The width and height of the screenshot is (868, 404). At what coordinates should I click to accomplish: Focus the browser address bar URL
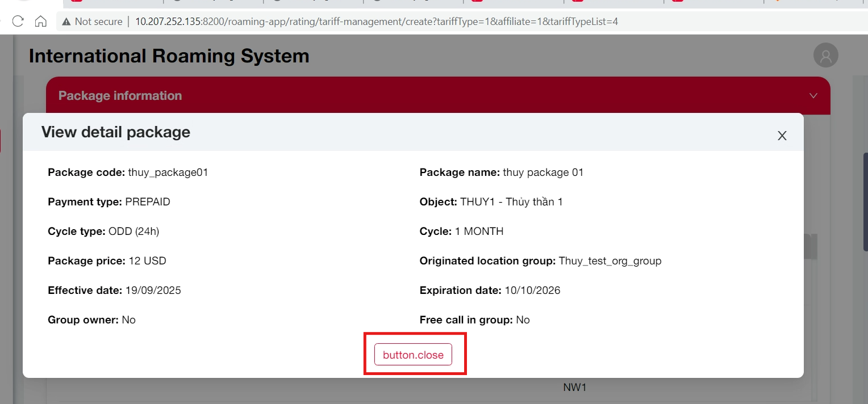click(375, 22)
